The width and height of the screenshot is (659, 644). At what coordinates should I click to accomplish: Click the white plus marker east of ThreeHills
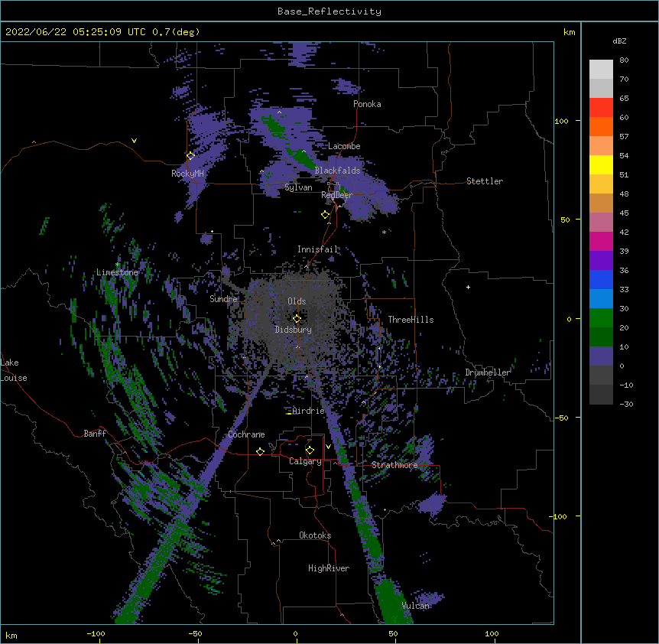pos(468,287)
